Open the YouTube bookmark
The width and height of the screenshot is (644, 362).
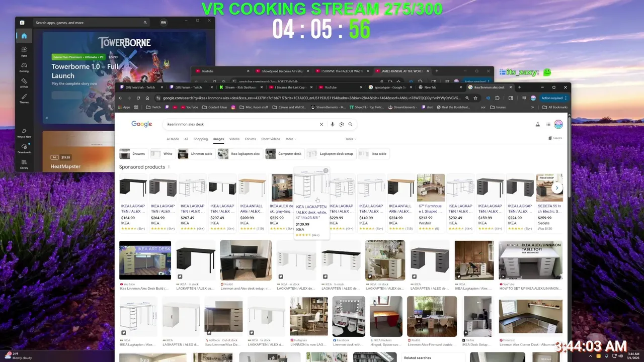[189, 107]
